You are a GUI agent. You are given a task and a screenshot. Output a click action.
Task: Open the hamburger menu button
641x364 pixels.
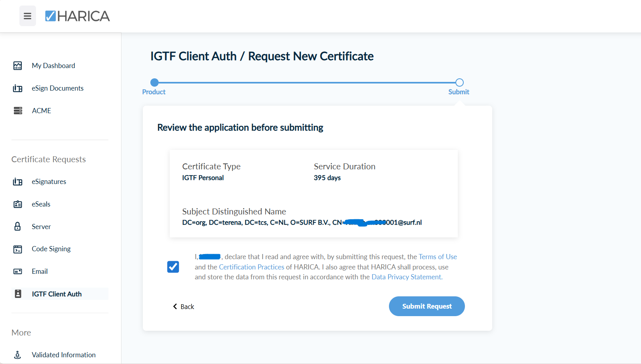point(27,16)
